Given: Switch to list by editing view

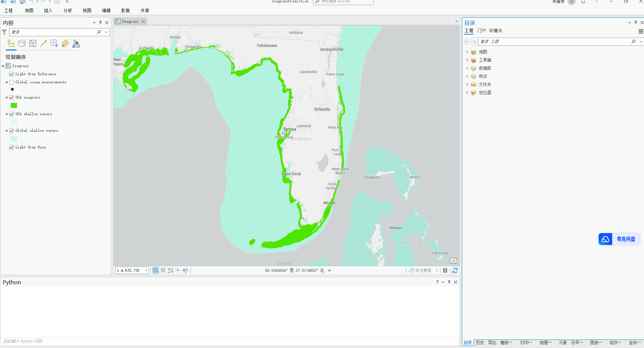Looking at the screenshot, I should [x=44, y=43].
